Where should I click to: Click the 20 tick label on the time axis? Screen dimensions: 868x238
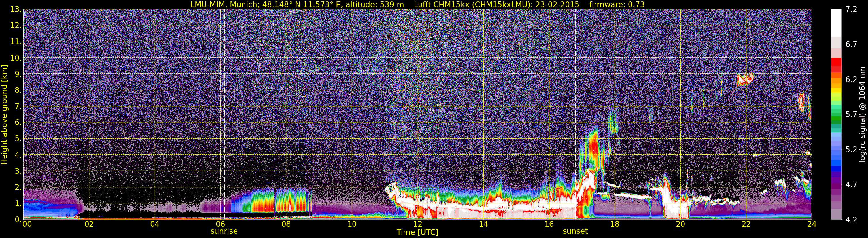pos(680,224)
